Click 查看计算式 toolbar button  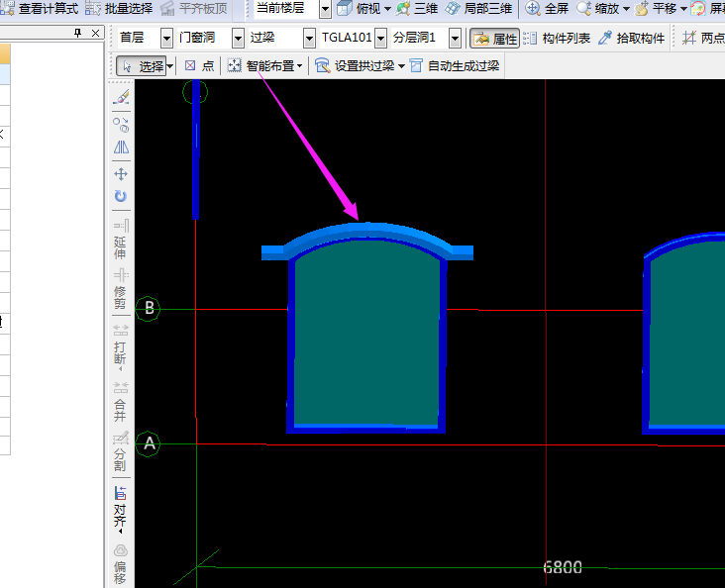40,8
